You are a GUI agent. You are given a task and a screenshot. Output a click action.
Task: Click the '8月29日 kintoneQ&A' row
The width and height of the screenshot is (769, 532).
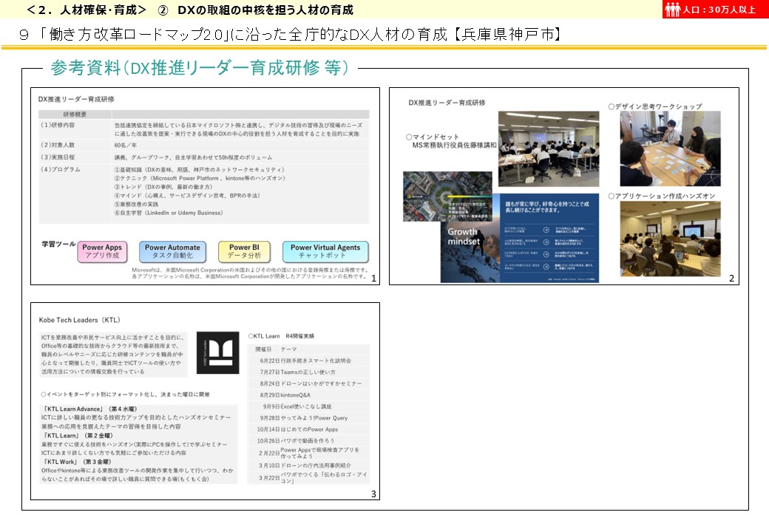tap(309, 395)
